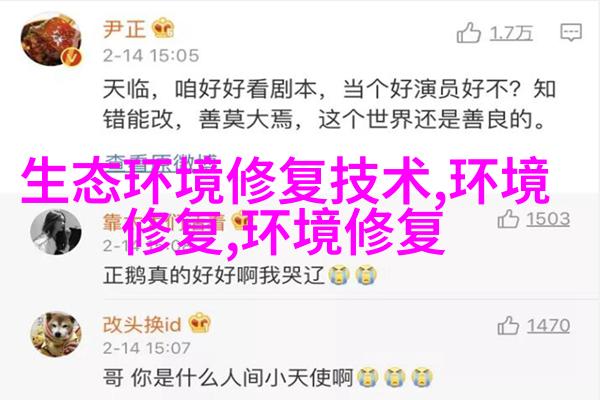Tap the crown badge next to 尹正

pos(163,28)
